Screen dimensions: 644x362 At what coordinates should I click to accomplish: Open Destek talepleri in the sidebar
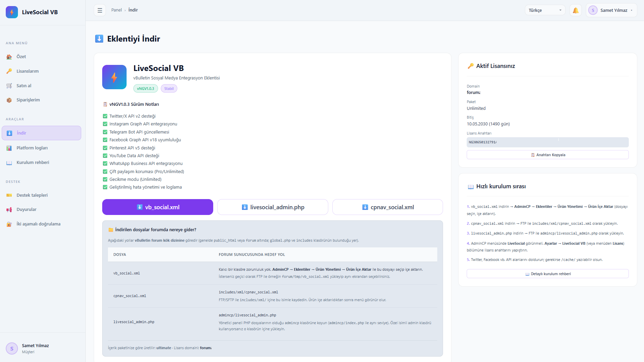41,195
